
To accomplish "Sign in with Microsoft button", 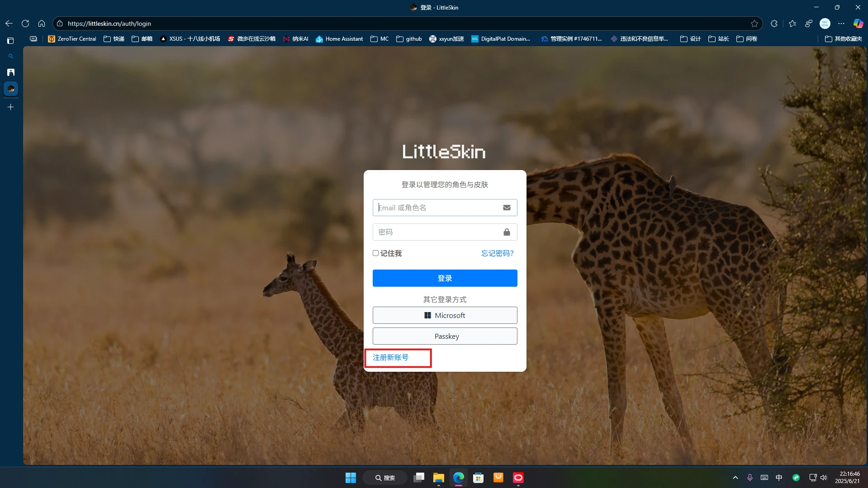I will pyautogui.click(x=445, y=315).
